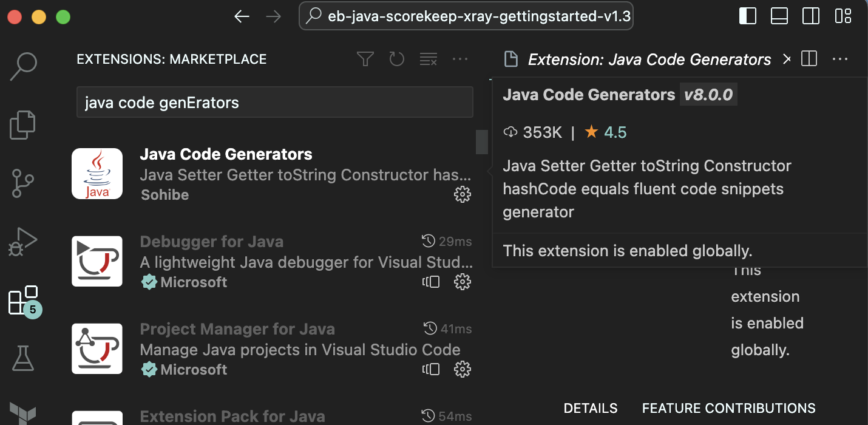Screen dimensions: 868x425
Task: Click the 41ms activation time indicator
Action: point(447,329)
